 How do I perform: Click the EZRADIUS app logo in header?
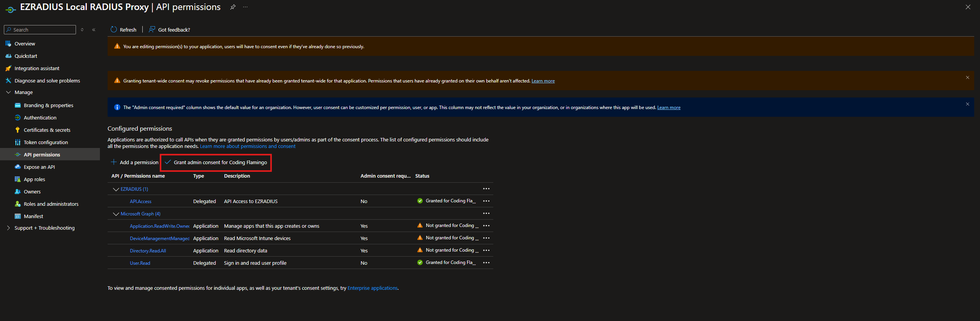[11, 9]
